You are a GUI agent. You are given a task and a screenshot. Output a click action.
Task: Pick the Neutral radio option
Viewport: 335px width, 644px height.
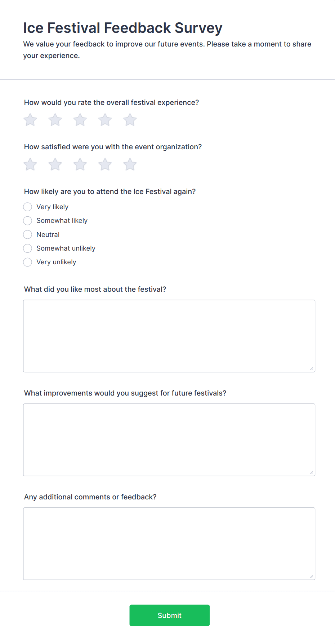28,235
